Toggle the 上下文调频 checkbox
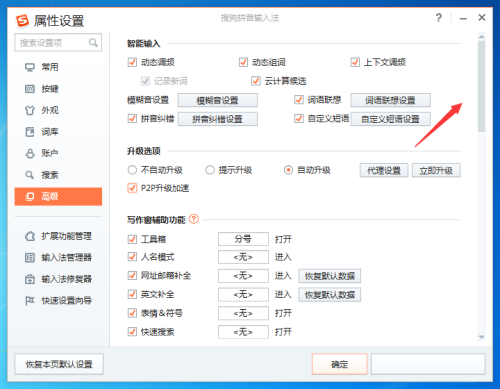The width and height of the screenshot is (500, 389). coord(355,62)
